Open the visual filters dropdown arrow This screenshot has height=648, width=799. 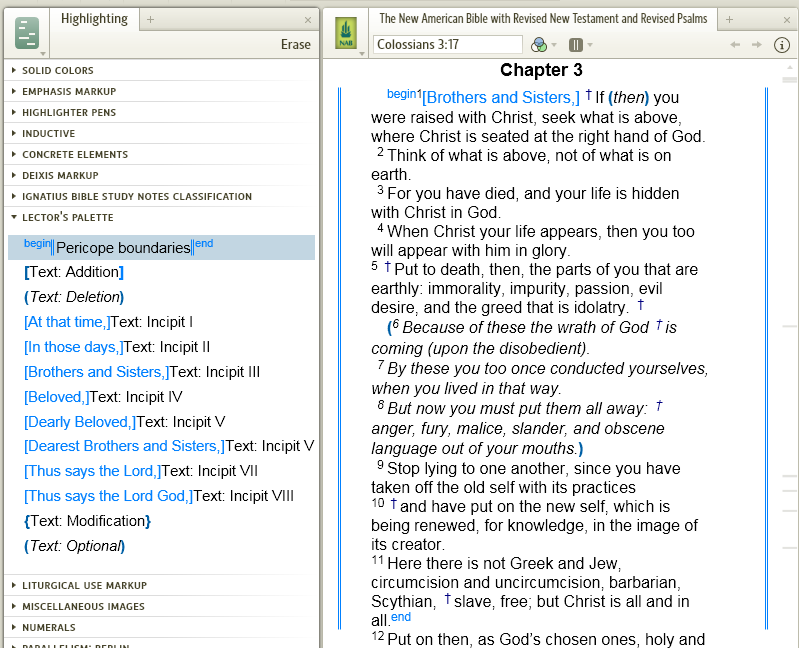pos(554,45)
